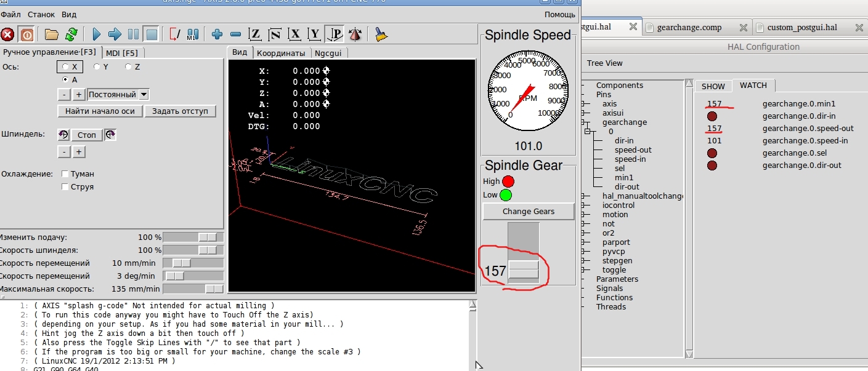Decrease spindle speed with minus button
This screenshot has width=868, height=371.
click(63, 151)
